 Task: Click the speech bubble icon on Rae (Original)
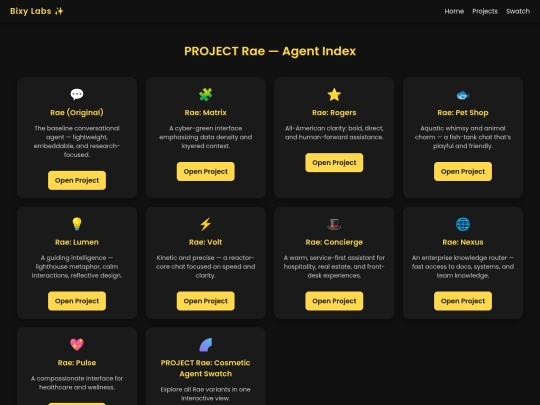coord(77,94)
